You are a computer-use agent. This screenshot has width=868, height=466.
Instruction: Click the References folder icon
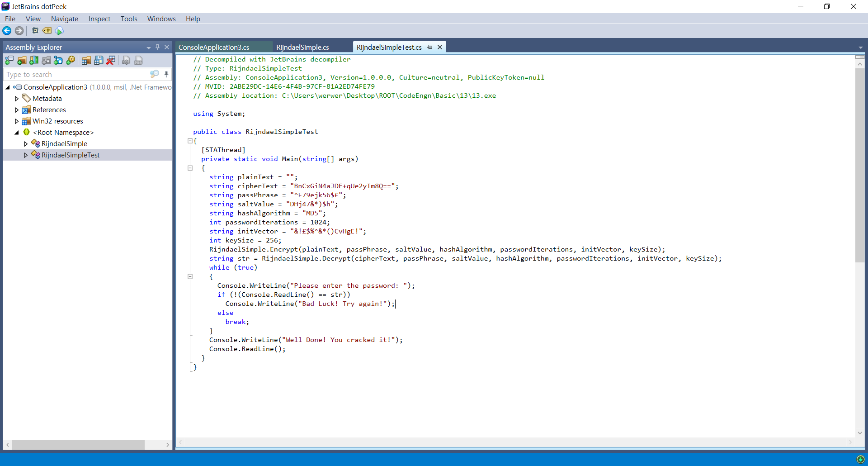(x=27, y=109)
